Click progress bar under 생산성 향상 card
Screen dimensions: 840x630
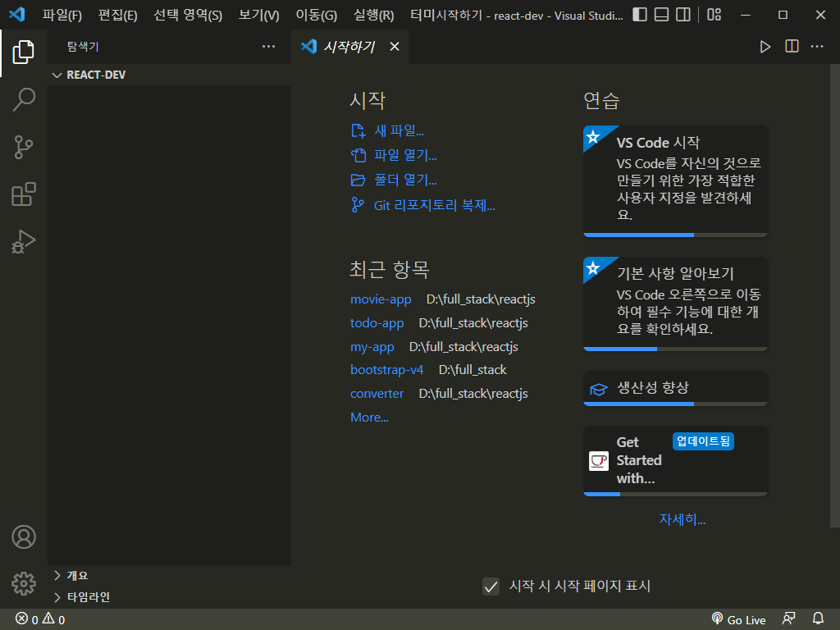675,404
